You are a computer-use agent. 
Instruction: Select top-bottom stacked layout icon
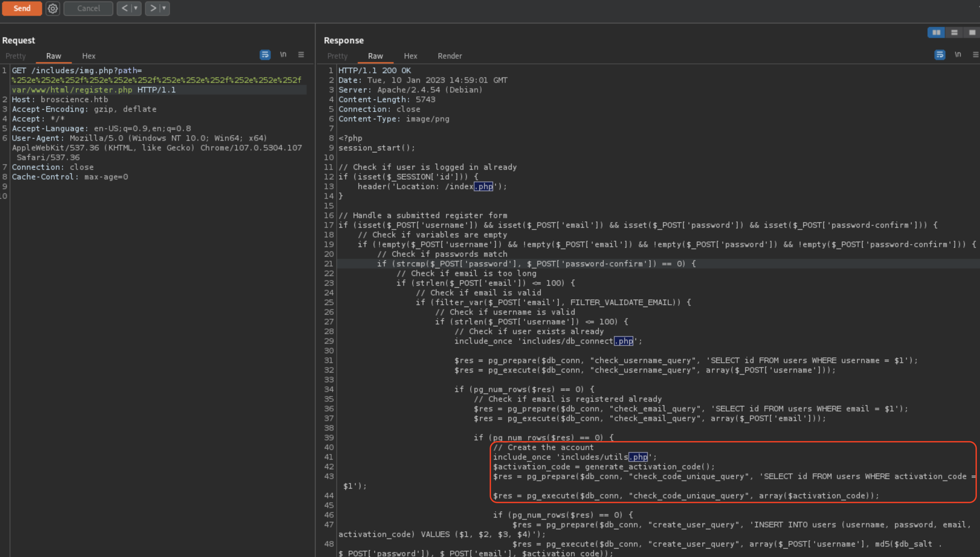pyautogui.click(x=954, y=32)
